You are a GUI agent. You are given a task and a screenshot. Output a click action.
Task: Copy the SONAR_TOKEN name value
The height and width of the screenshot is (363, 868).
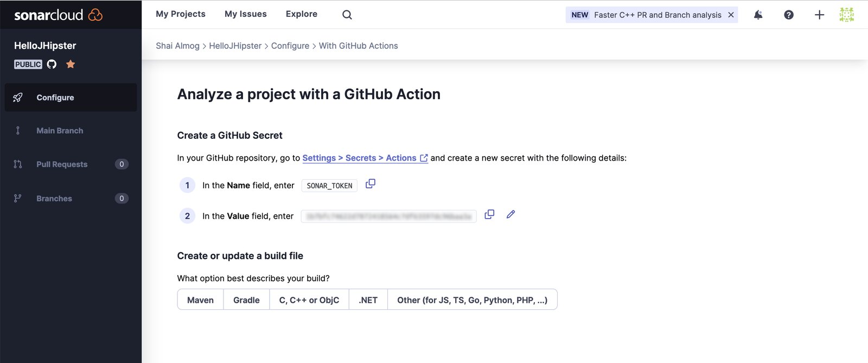click(x=371, y=184)
